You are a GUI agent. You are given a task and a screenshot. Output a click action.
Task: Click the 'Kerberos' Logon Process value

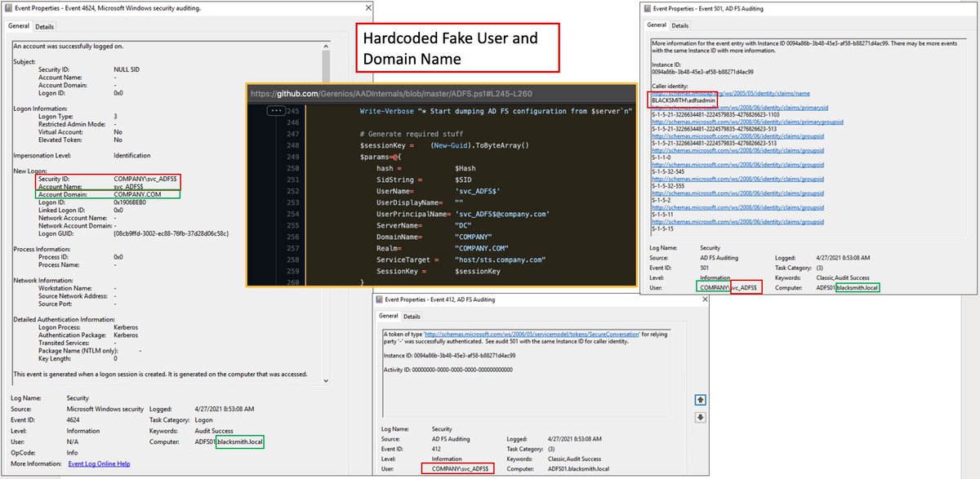[x=127, y=326]
